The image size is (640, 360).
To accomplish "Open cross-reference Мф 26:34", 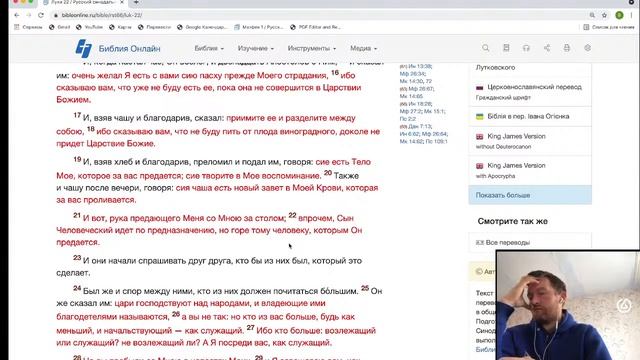I will (412, 73).
